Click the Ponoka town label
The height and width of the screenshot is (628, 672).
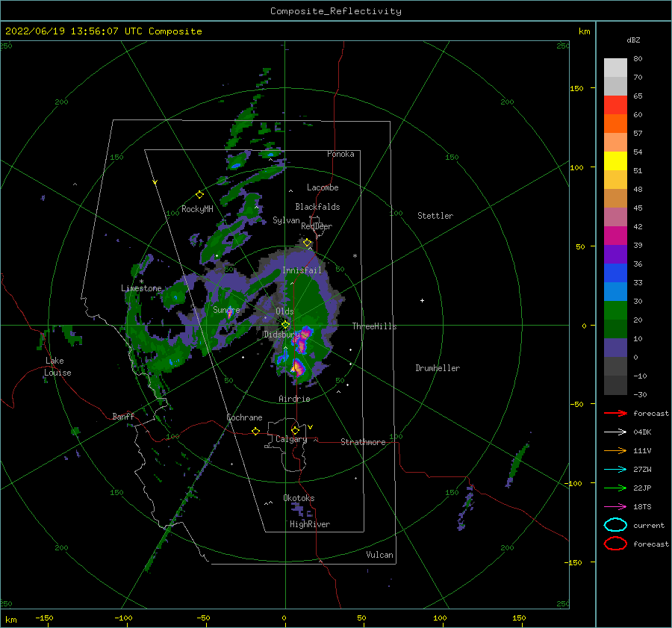click(340, 154)
